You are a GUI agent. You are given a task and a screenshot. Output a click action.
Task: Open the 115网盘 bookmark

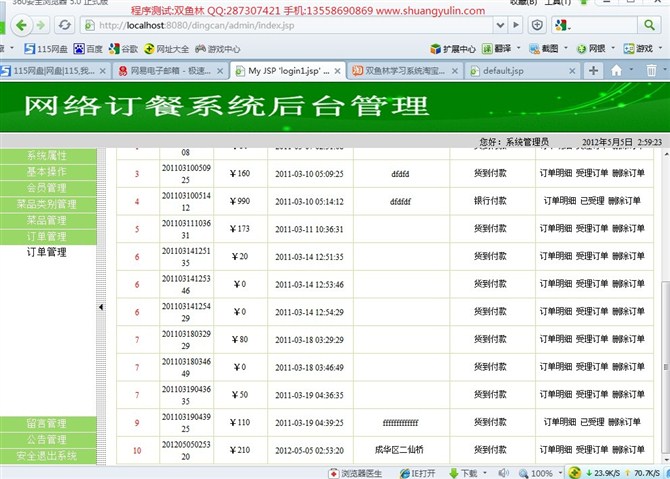(46, 49)
